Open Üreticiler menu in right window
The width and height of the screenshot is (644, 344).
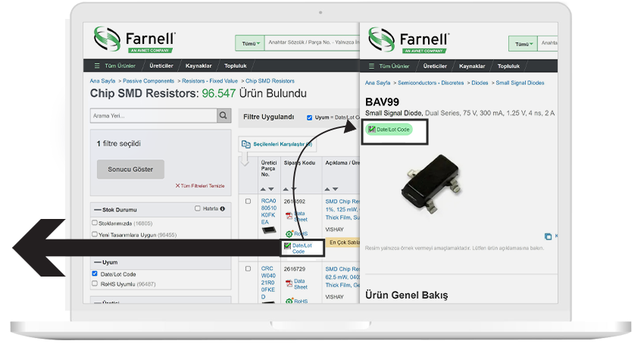[435, 66]
